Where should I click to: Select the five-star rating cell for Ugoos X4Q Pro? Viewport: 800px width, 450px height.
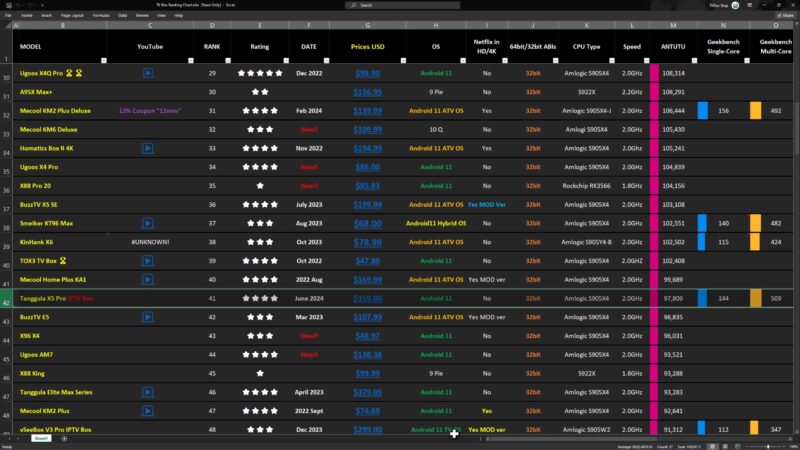click(260, 73)
